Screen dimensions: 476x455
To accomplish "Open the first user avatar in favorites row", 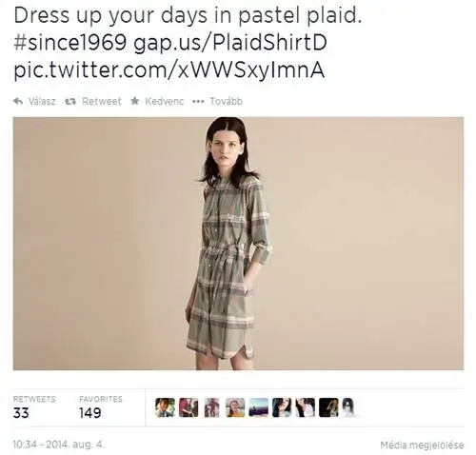I will coord(165,407).
